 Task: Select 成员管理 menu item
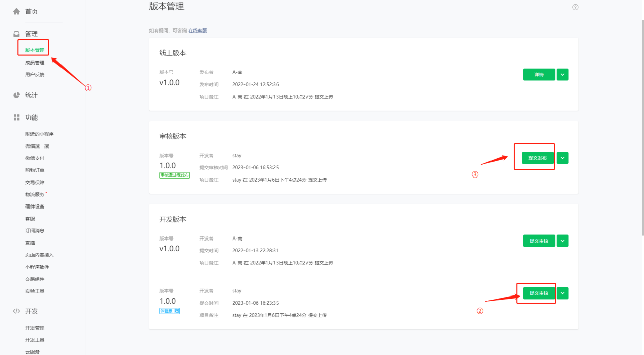(x=35, y=63)
